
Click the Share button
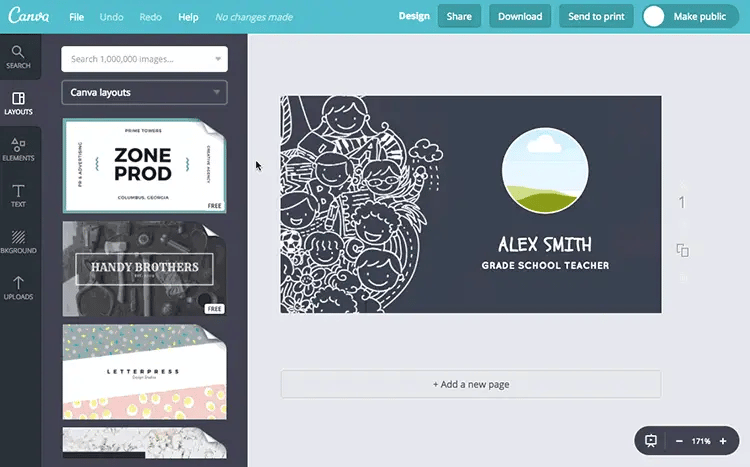tap(459, 16)
